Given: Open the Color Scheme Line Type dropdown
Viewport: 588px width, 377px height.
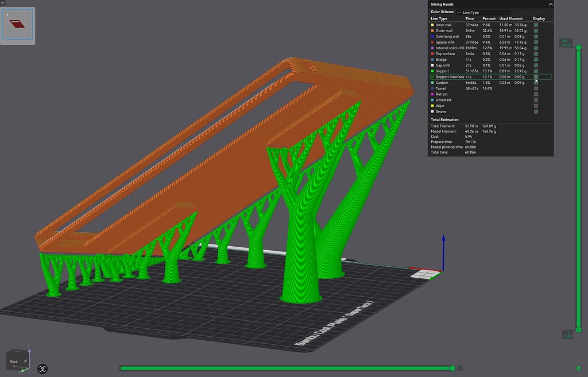Looking at the screenshot, I should (483, 13).
